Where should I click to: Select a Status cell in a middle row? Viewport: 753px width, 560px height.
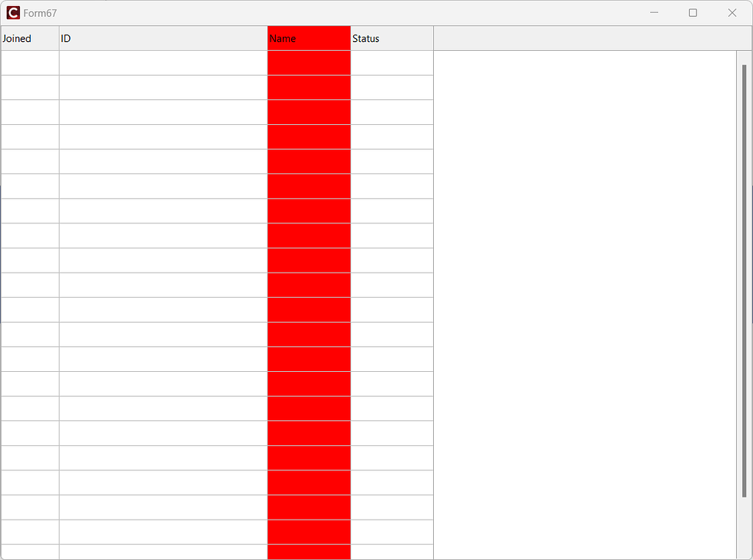[391, 309]
